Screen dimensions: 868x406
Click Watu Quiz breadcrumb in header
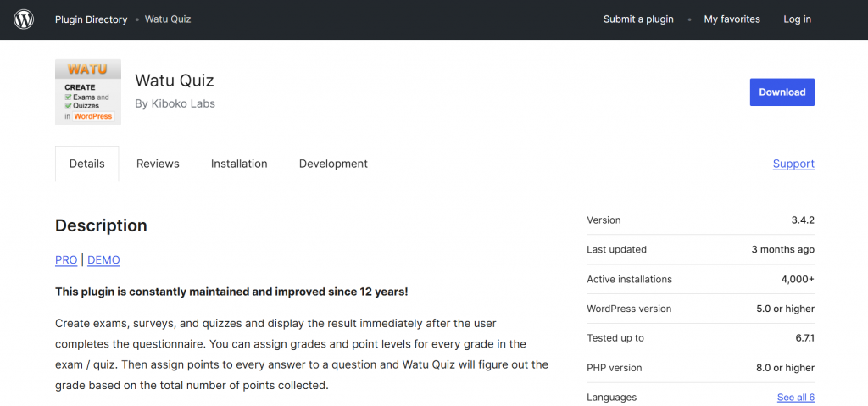click(x=168, y=19)
